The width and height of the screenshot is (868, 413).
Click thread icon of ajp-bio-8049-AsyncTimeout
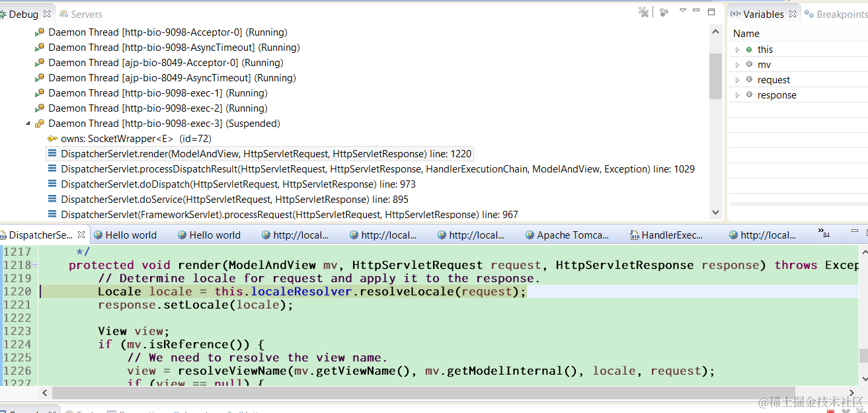(x=40, y=78)
